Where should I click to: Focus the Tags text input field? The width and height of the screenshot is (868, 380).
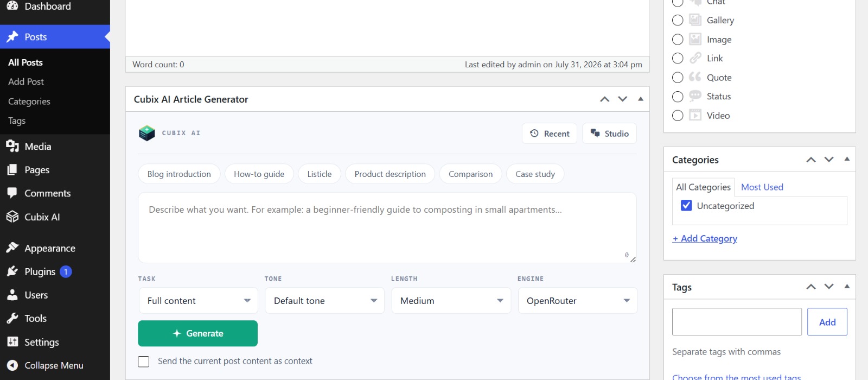click(737, 322)
